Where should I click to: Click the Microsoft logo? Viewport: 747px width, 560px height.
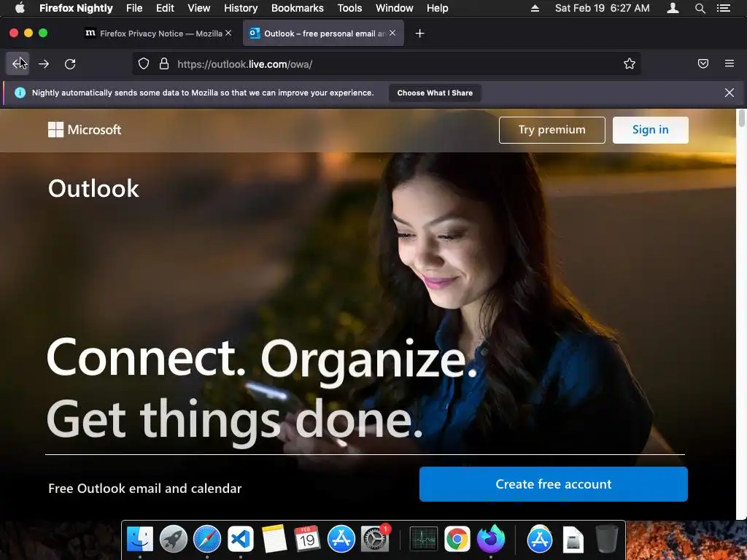pos(85,130)
